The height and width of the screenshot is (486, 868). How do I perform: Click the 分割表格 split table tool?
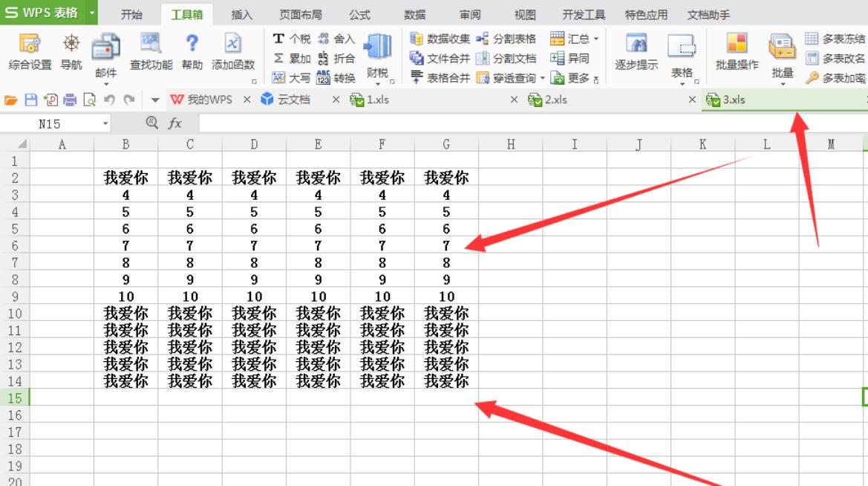click(x=506, y=39)
